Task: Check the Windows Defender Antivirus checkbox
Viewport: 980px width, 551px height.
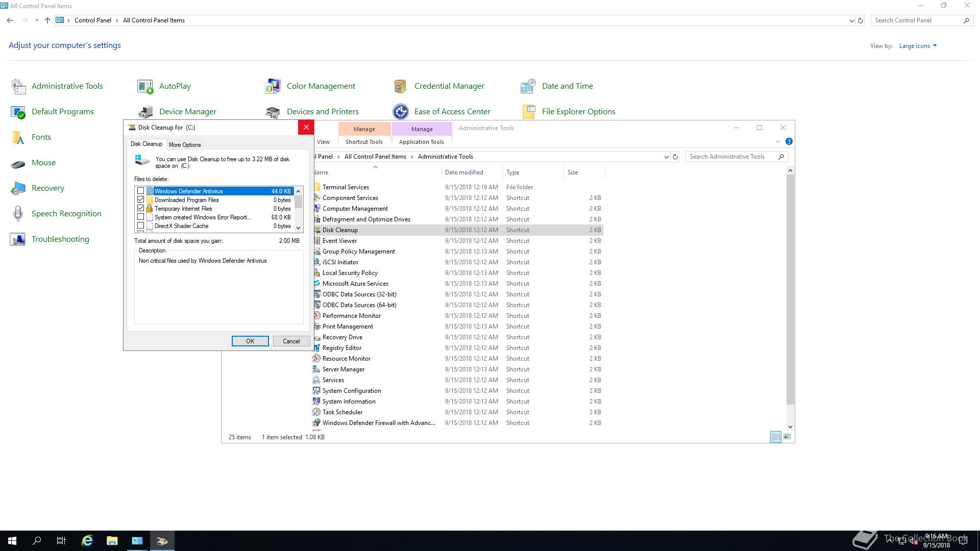Action: (141, 191)
